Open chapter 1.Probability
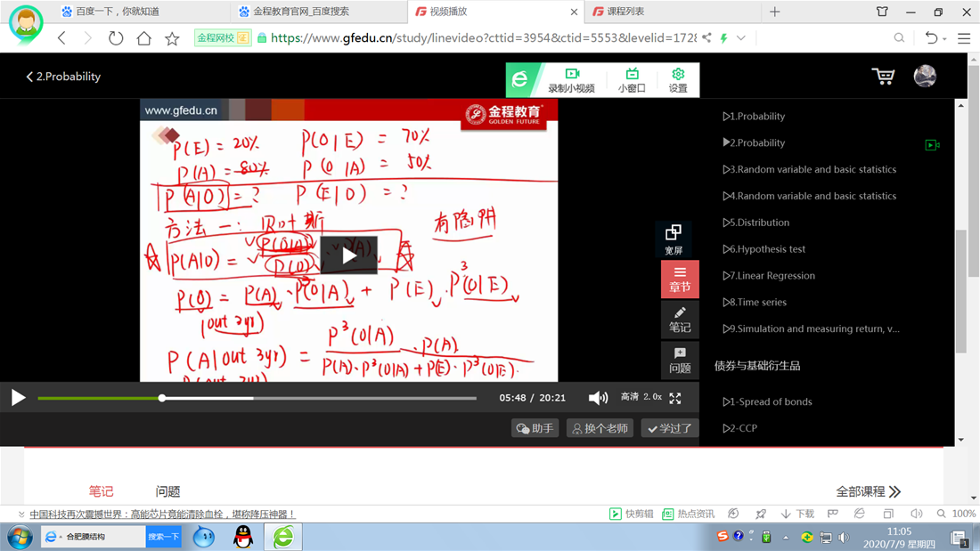This screenshot has height=551, width=980. (754, 117)
